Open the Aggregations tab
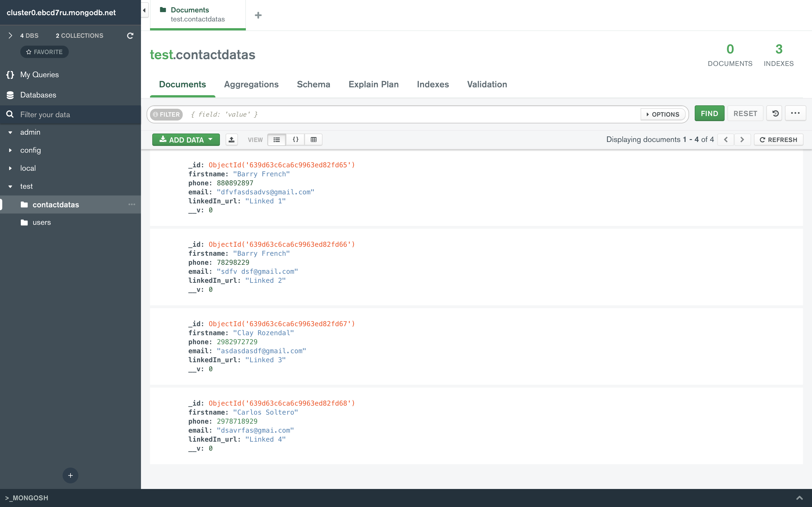Screen dimensions: 812x507 [x=251, y=84]
